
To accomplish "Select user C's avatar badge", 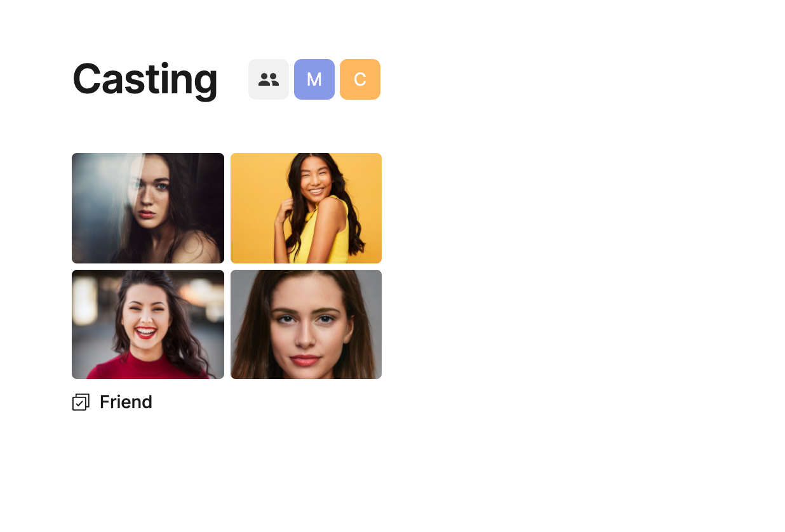I will point(360,79).
